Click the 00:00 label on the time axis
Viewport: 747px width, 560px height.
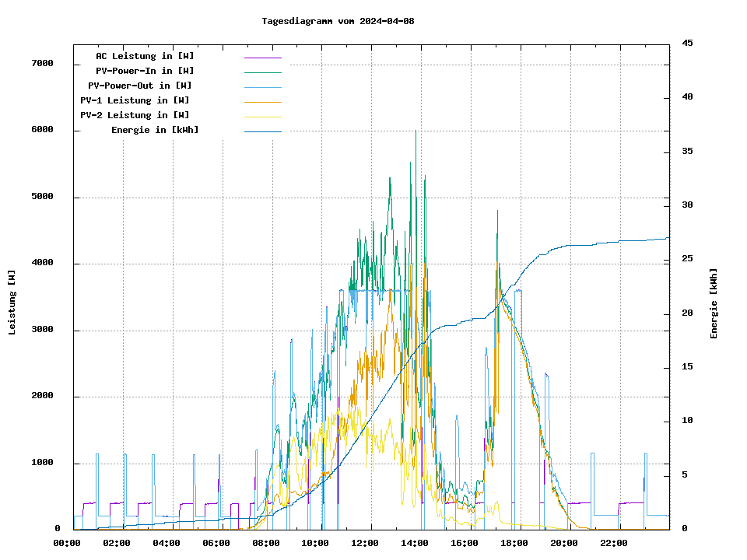tap(67, 543)
